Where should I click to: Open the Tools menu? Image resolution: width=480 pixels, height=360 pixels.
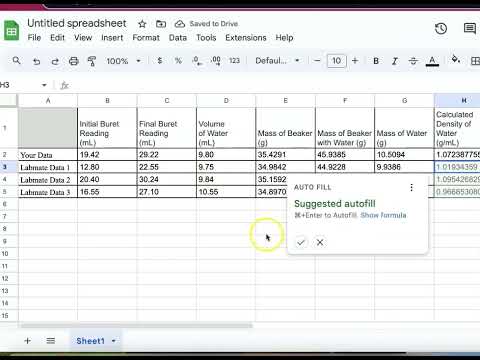point(206,38)
